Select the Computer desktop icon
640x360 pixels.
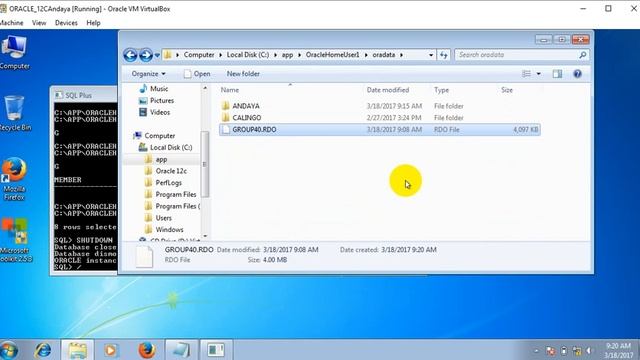(14, 52)
